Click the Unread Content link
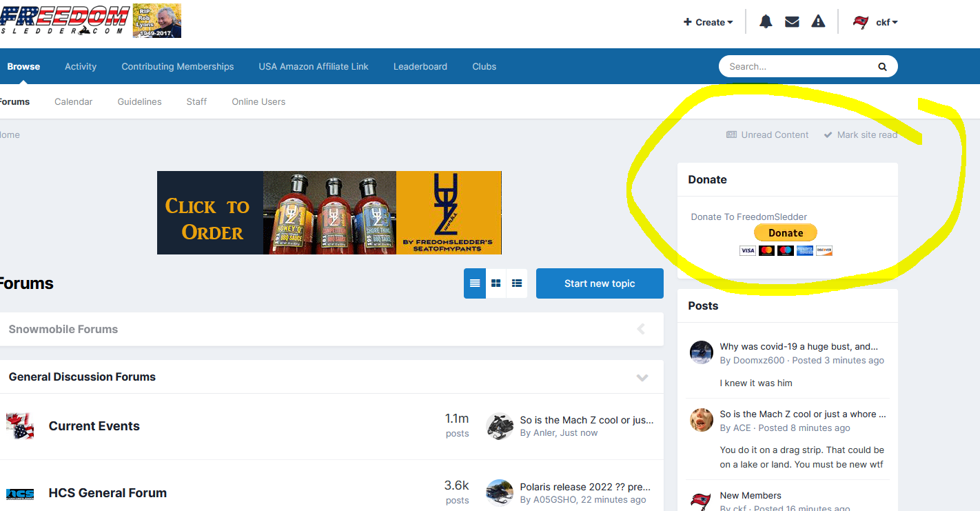 click(768, 134)
